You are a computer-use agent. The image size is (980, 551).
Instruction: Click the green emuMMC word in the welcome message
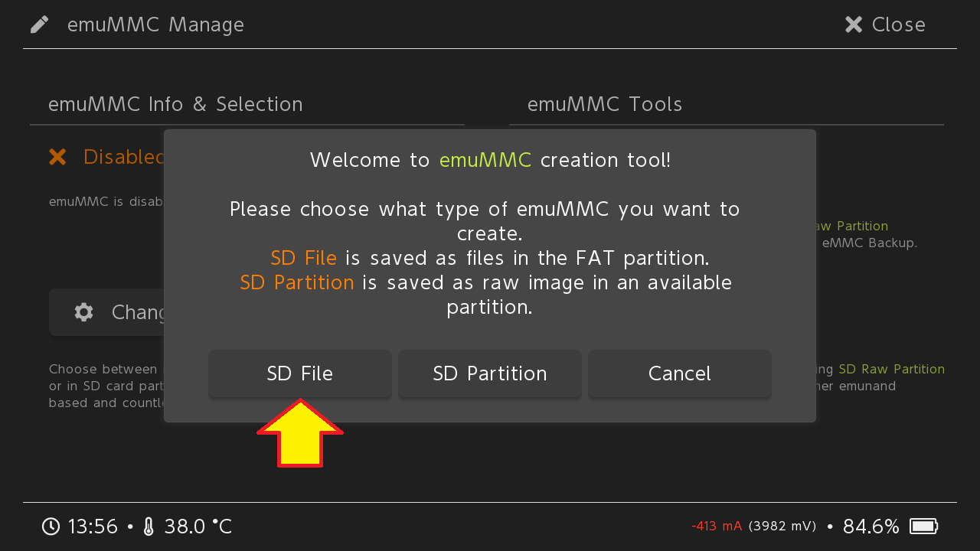click(485, 160)
